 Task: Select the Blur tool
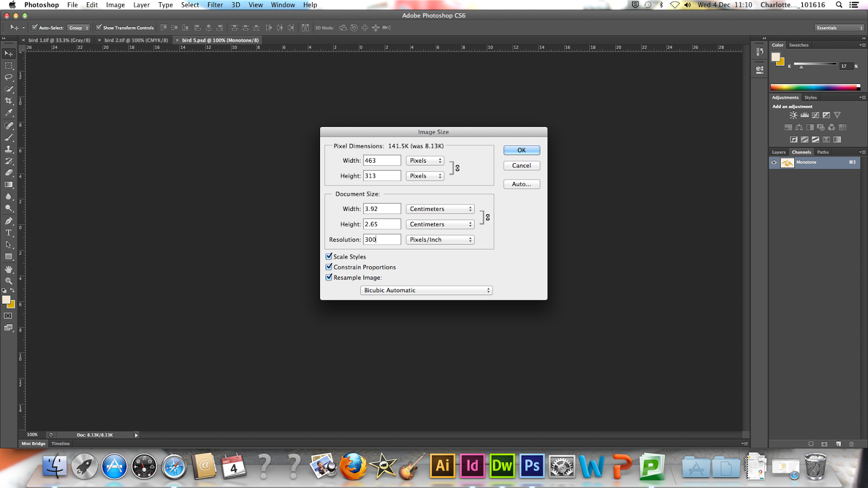pyautogui.click(x=9, y=197)
